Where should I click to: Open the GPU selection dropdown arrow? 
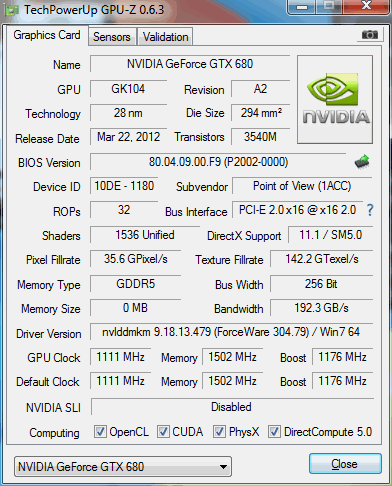223,467
